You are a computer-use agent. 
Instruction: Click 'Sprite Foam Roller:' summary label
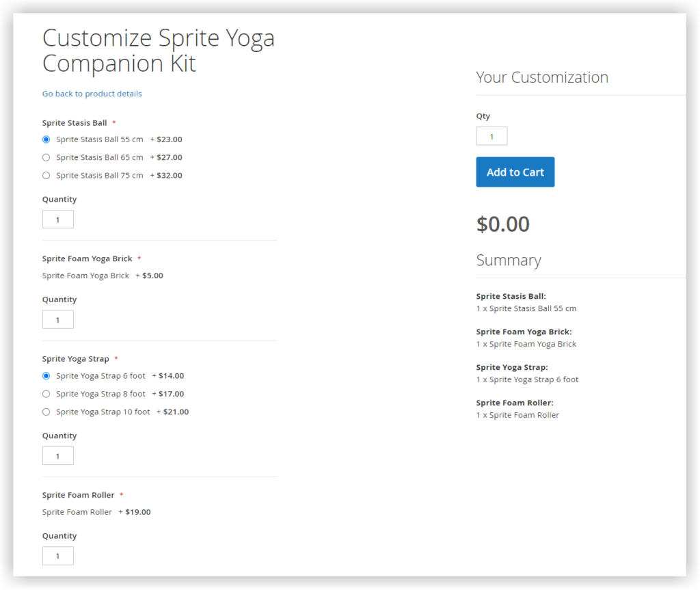coord(515,403)
